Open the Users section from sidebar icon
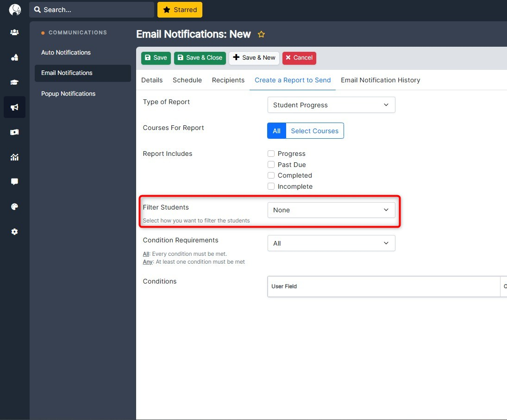The image size is (507, 420). pyautogui.click(x=14, y=32)
